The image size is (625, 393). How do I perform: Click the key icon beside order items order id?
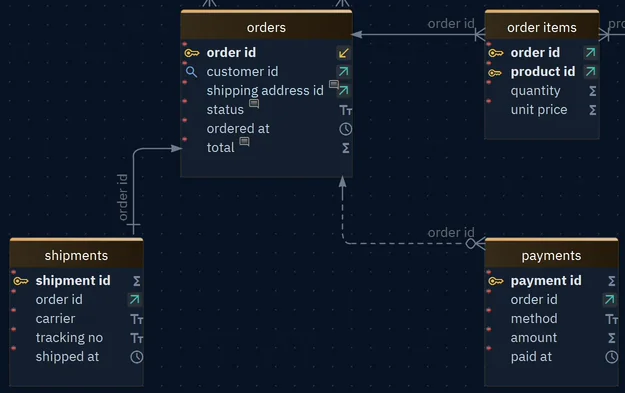tap(496, 53)
